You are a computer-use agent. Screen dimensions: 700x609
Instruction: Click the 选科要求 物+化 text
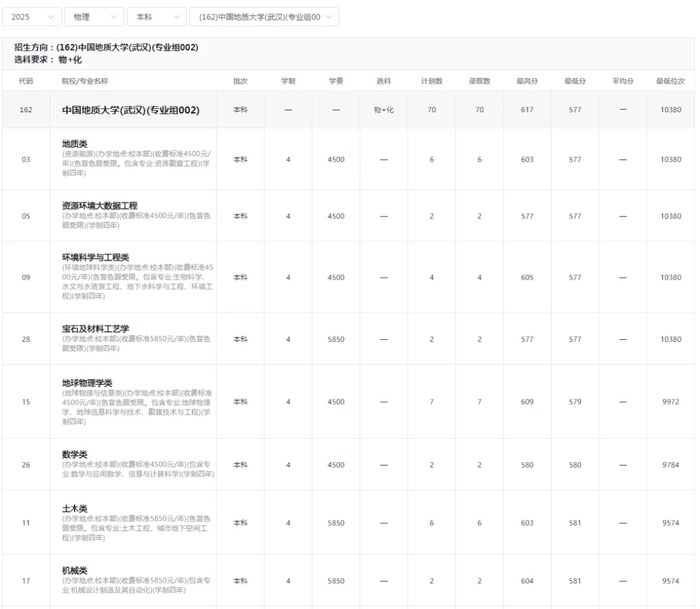(48, 60)
